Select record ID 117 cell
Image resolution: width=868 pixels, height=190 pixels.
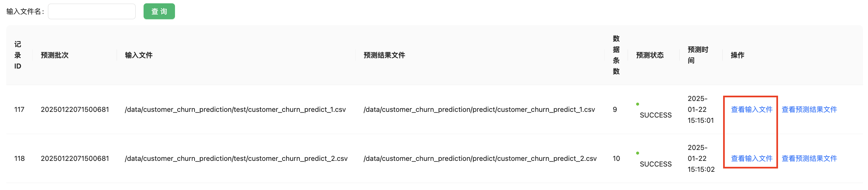pos(19,110)
